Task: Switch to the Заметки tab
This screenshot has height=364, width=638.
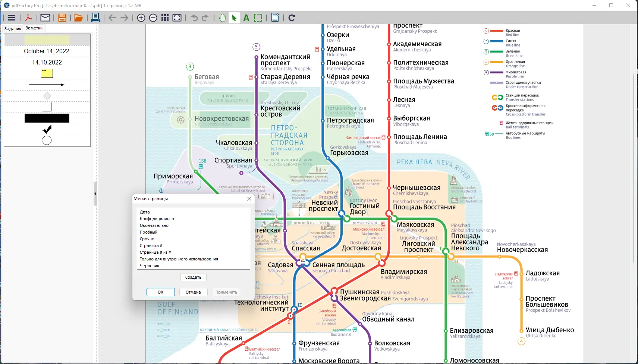Action: pos(34,28)
